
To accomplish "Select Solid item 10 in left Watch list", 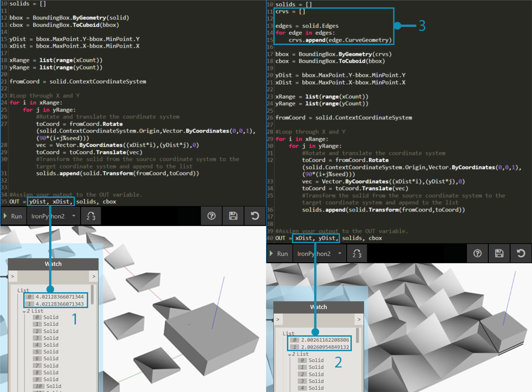I will click(x=53, y=386).
